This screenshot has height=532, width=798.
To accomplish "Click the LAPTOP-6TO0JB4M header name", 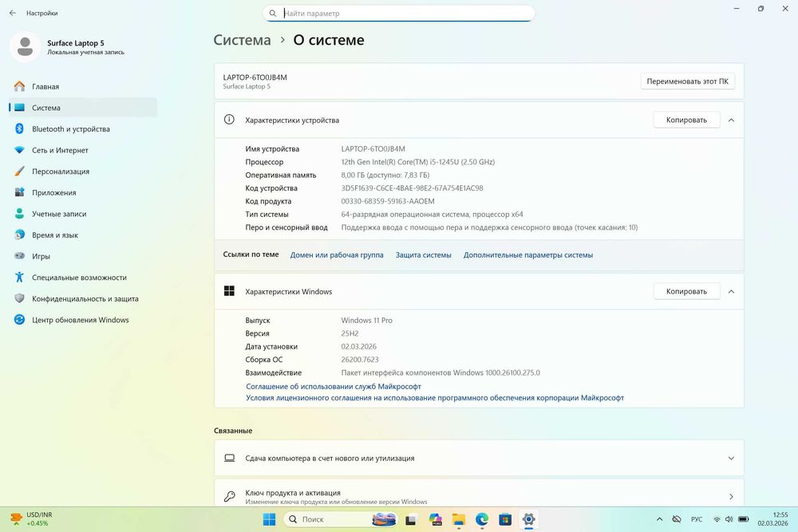I will (x=255, y=77).
